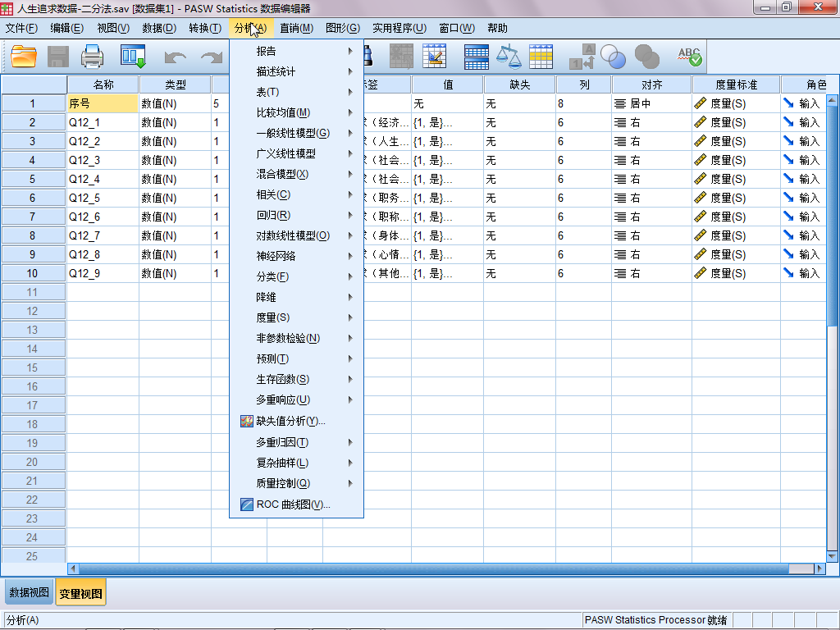840x630 pixels.
Task: Select row header number 10
Action: [x=33, y=273]
